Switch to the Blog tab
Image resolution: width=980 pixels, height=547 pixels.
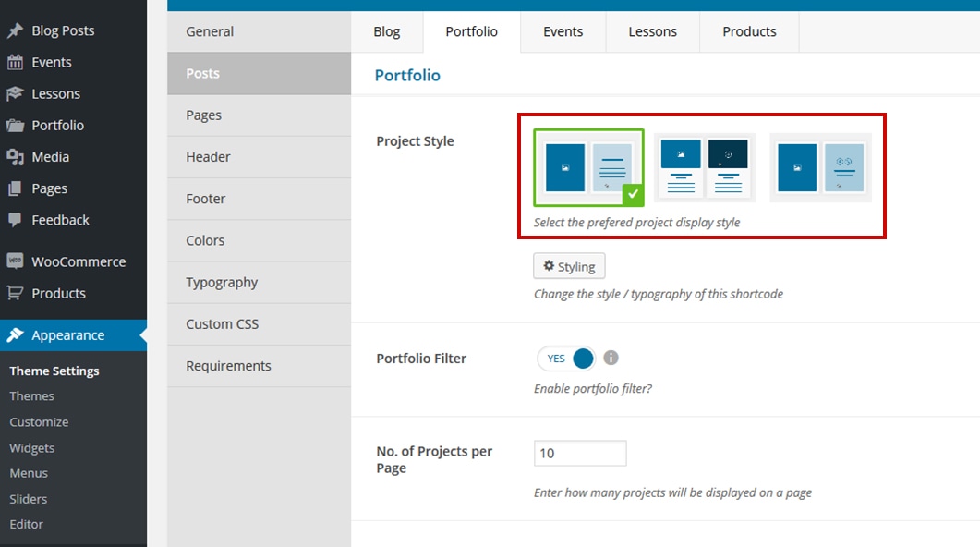click(x=387, y=31)
